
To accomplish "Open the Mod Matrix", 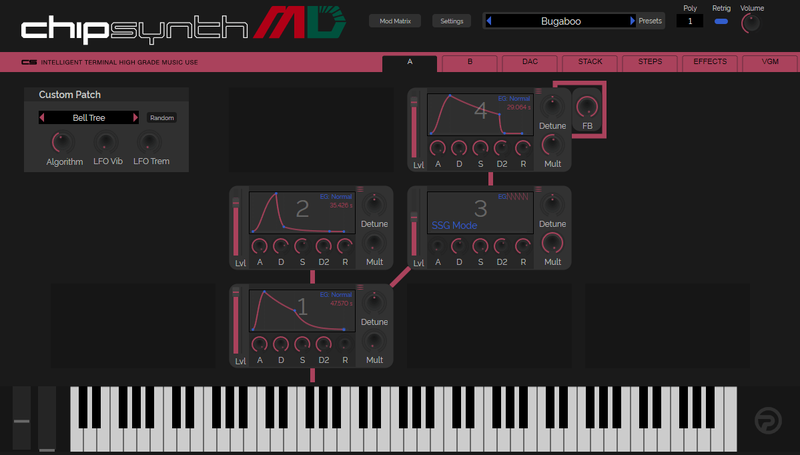I will [x=395, y=20].
